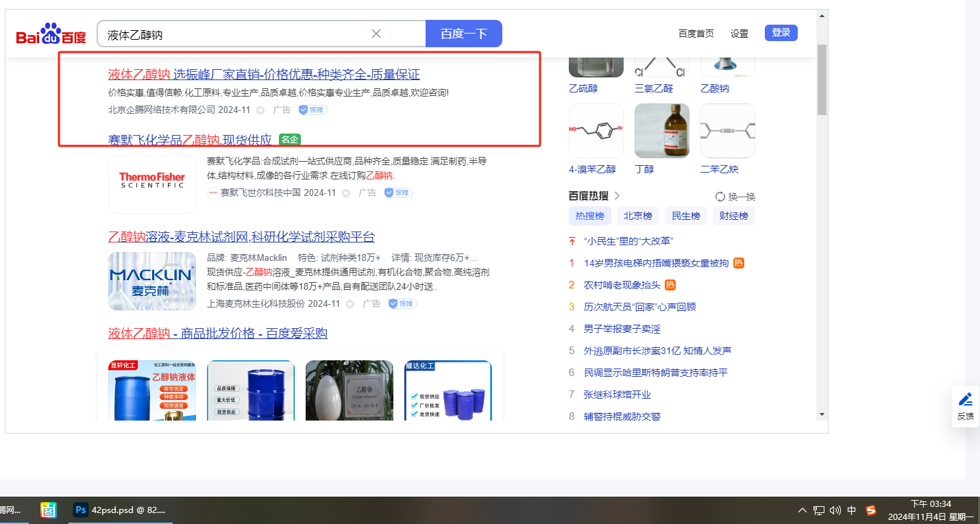Click the page vertical scrollbar thumb

pyautogui.click(x=822, y=79)
